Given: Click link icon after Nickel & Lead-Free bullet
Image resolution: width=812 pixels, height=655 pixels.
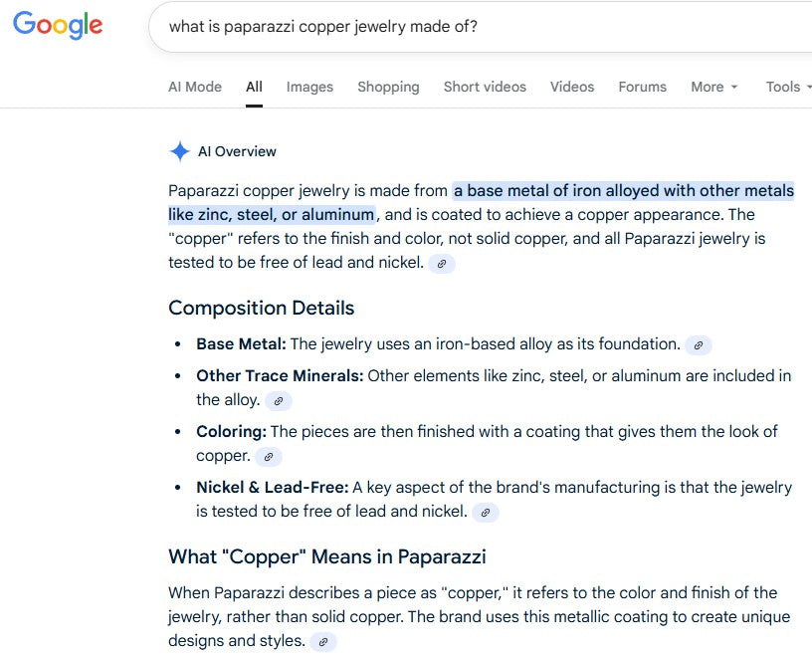Looking at the screenshot, I should (485, 513).
